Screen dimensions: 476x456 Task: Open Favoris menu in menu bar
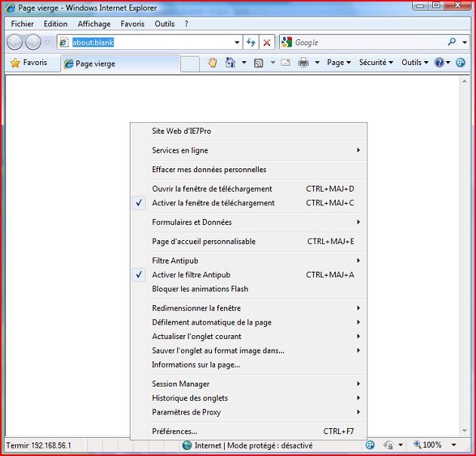coord(133,23)
